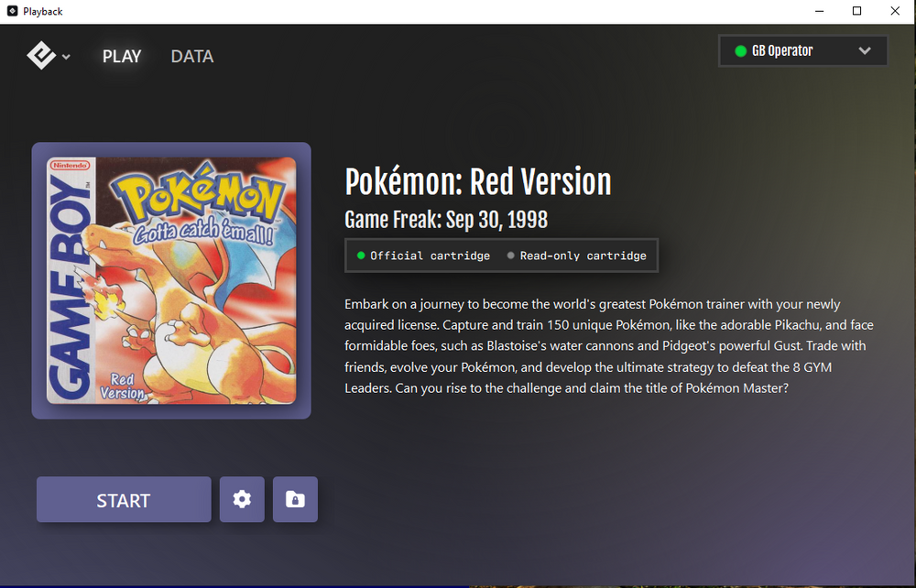Open game settings with gear icon
Viewport: 916px width, 588px height.
tap(242, 499)
